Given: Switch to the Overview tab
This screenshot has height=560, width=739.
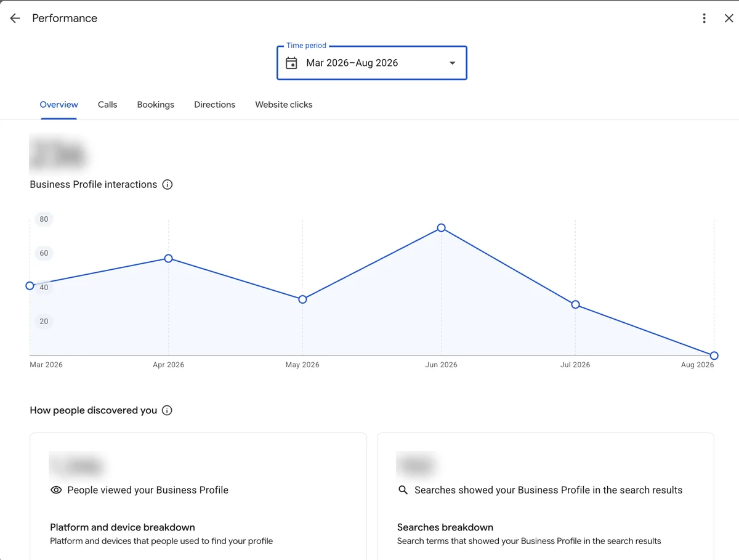Looking at the screenshot, I should [x=59, y=105].
